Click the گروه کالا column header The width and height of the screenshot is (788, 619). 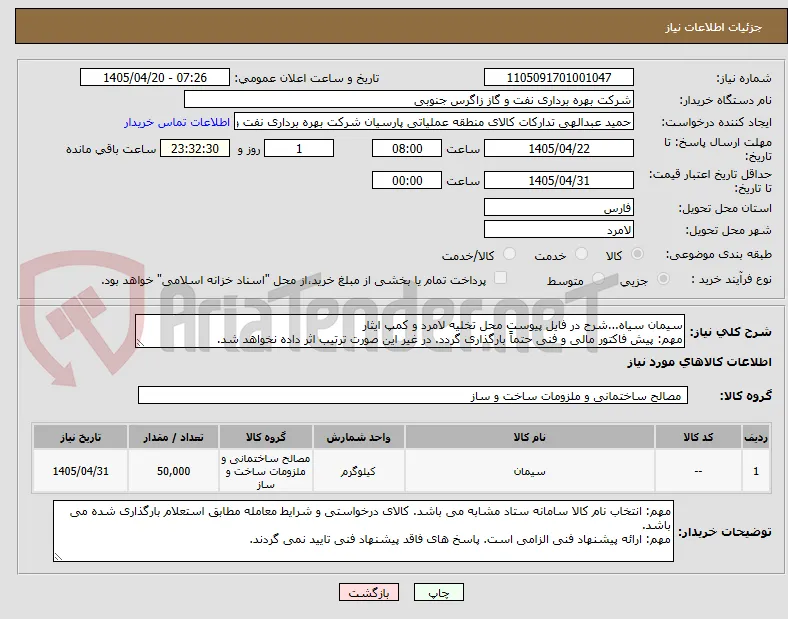tap(266, 437)
